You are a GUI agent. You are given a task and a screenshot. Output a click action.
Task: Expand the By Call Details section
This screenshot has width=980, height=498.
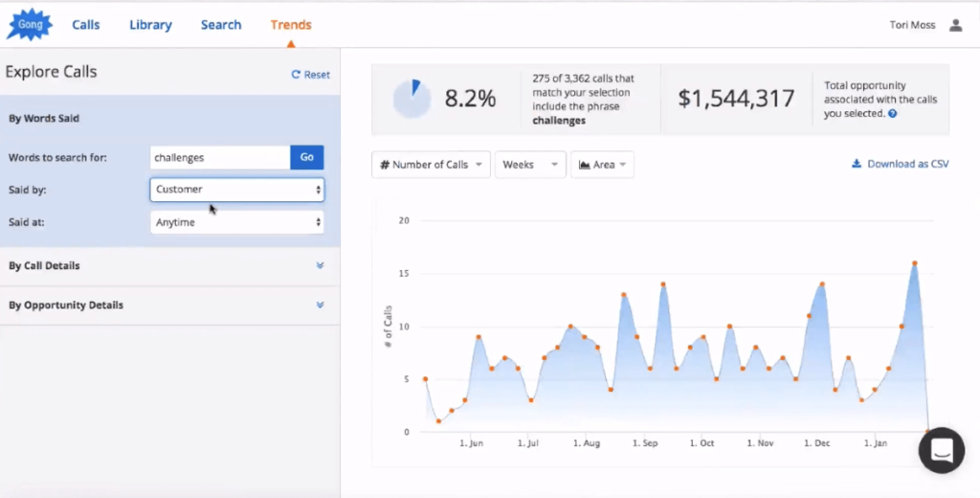tap(170, 266)
